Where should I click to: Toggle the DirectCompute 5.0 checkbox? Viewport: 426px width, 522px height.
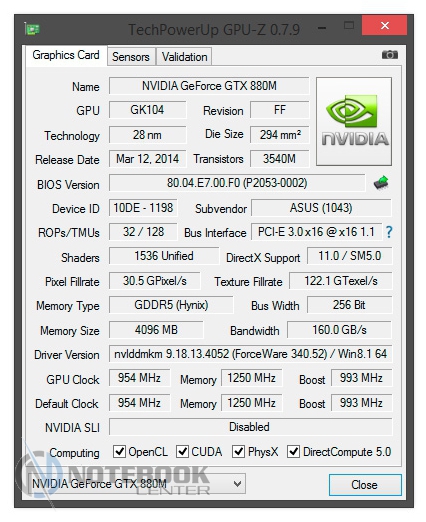pyautogui.click(x=293, y=452)
